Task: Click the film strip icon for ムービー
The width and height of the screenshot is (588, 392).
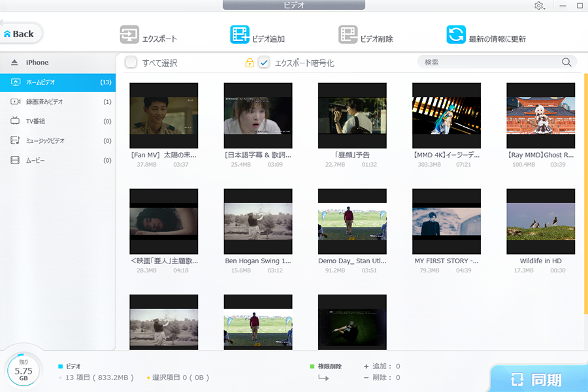Action: click(x=15, y=160)
